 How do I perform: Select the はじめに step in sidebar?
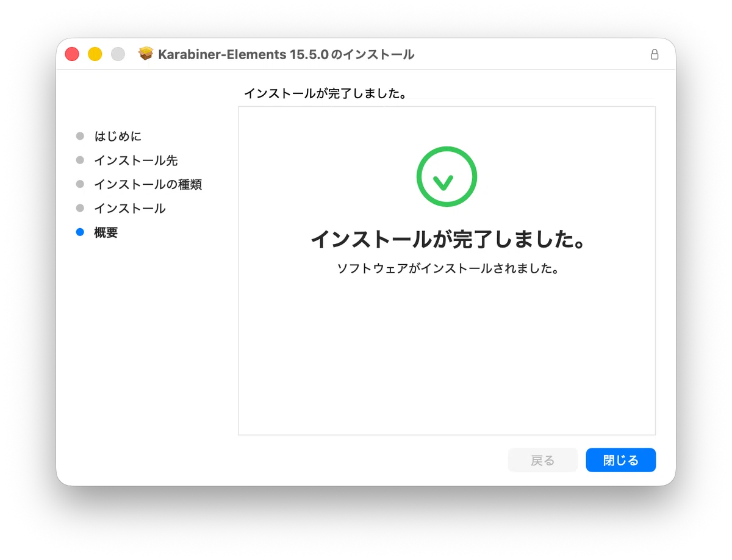pyautogui.click(x=118, y=136)
